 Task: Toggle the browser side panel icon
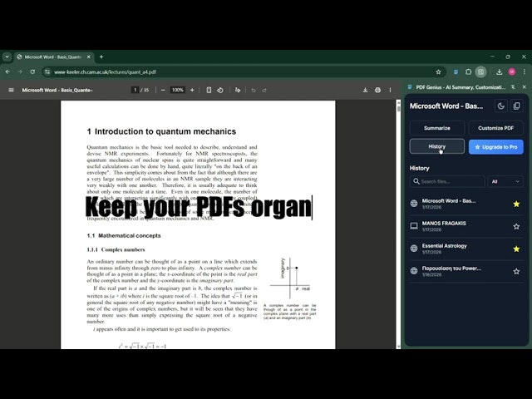click(480, 72)
